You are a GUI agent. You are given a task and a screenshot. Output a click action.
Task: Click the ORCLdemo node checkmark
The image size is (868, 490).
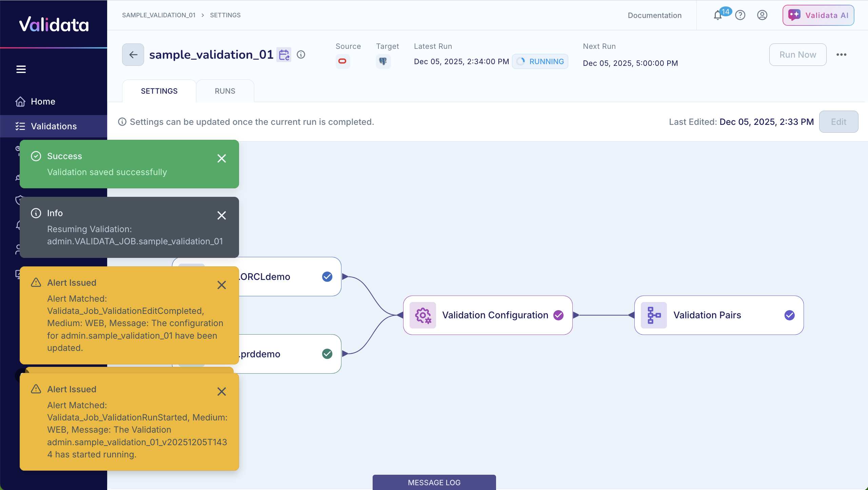pyautogui.click(x=327, y=277)
